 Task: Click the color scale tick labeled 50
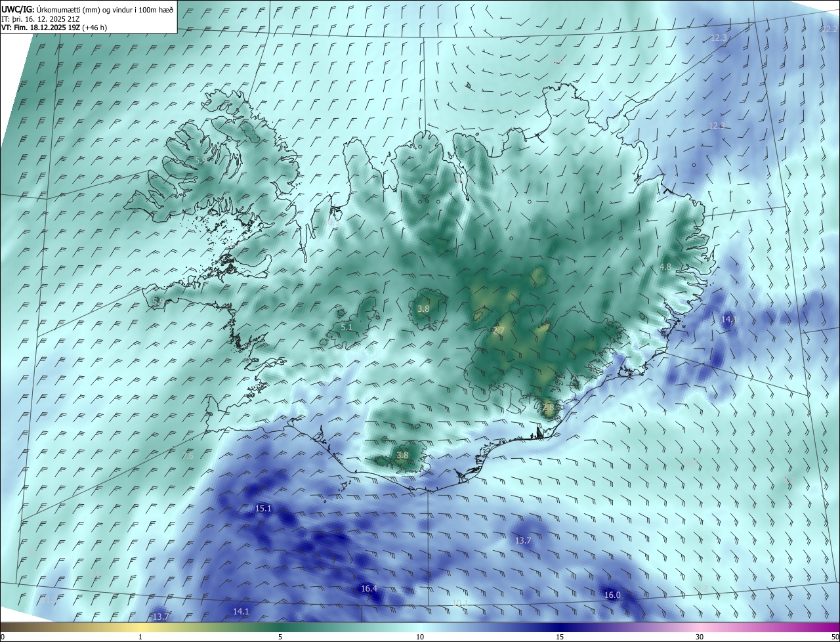point(835,637)
